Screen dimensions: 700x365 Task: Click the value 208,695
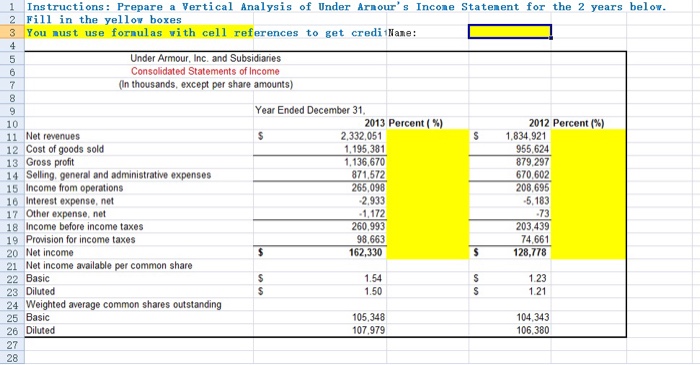(533, 188)
